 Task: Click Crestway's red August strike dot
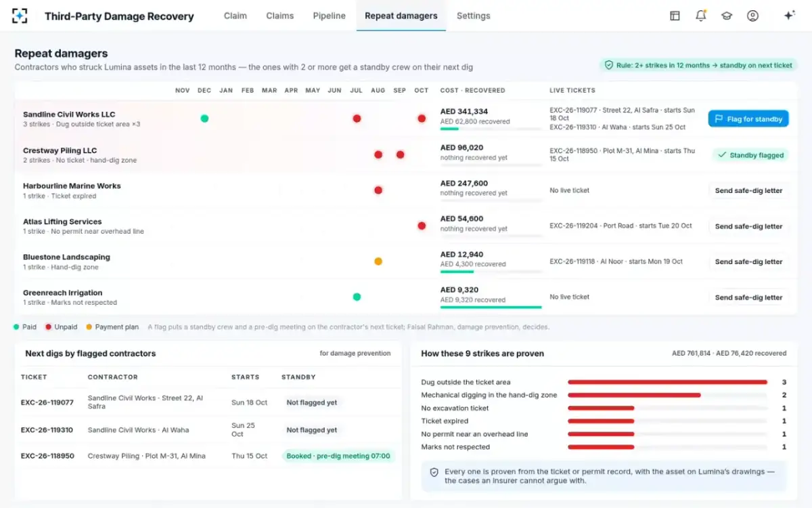(378, 154)
